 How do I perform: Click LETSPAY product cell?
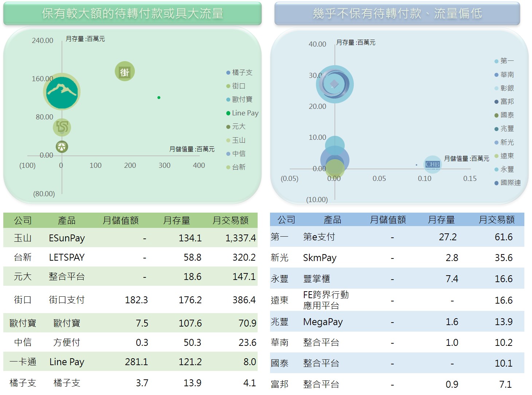coord(67,257)
